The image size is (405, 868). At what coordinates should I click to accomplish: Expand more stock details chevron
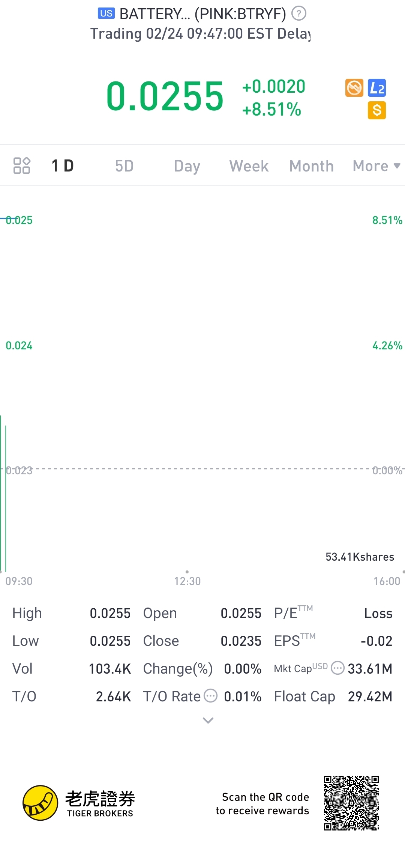point(208,721)
